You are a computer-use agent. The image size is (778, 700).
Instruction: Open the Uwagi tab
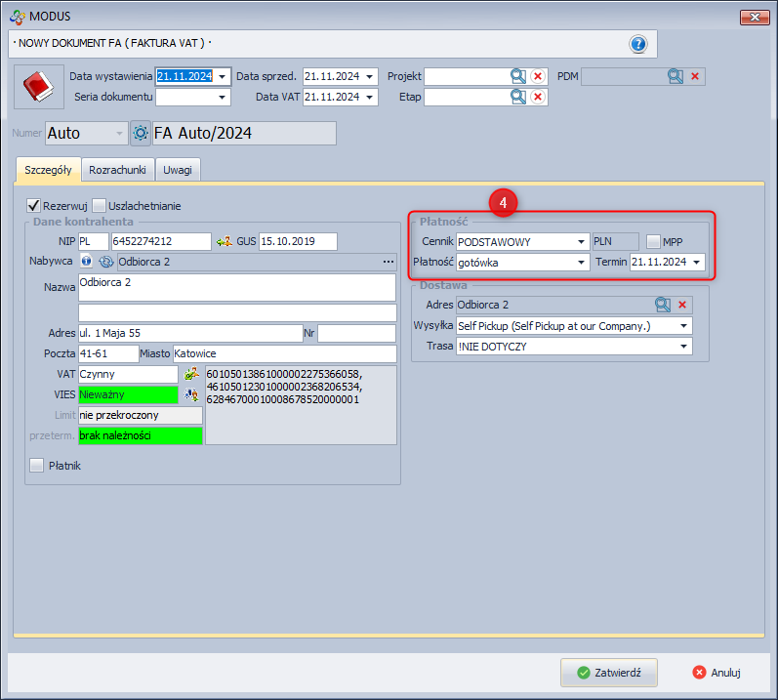178,169
